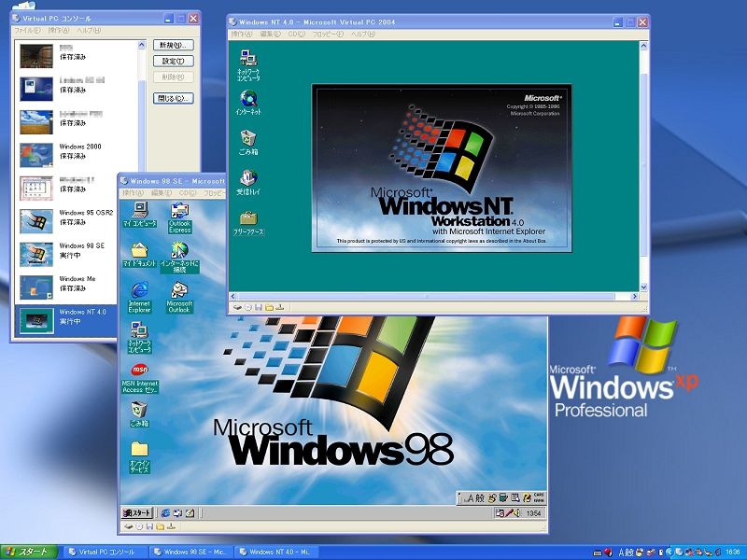747x560 pixels.
Task: Open ネットワーク コンピュータ on Windows 98 desktop
Action: click(139, 337)
